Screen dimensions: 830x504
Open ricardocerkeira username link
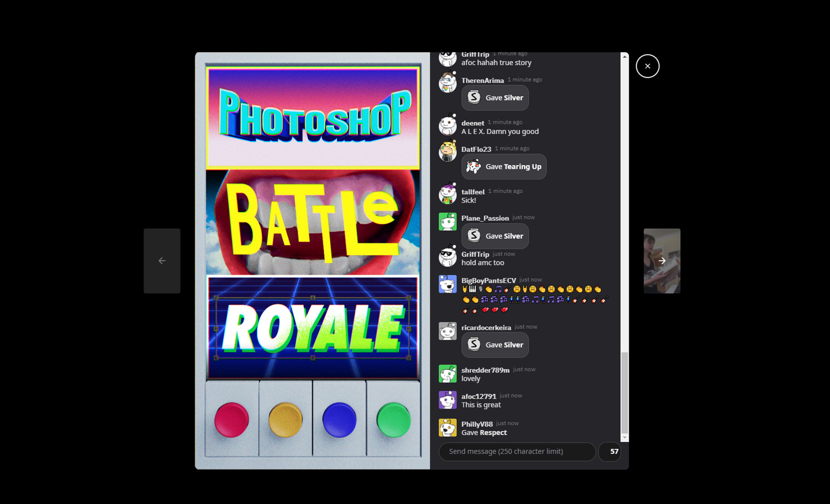[486, 328]
